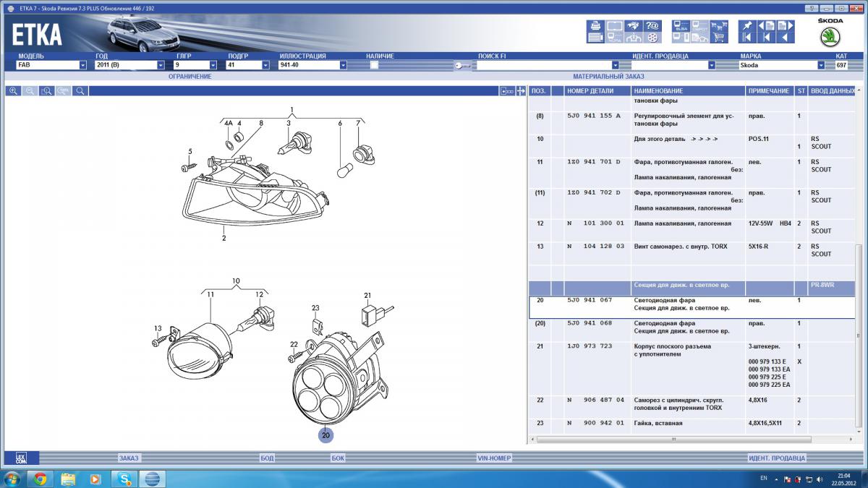868x488 pixels.
Task: Expand the ИЛЛЮСТРАЦИЯ dropdown
Action: point(343,65)
